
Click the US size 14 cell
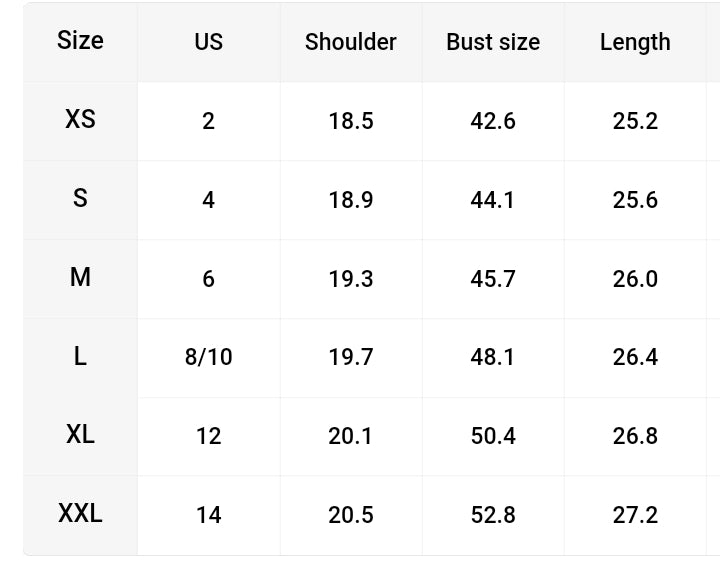208,515
